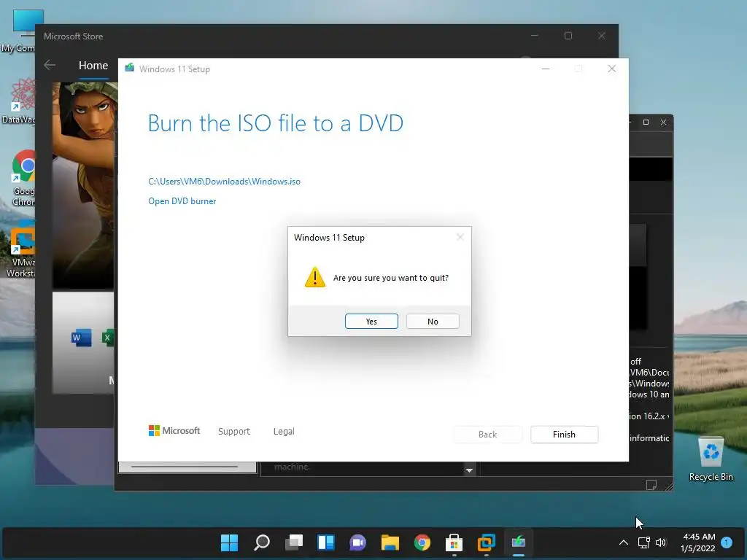Expand the dropdown arrow below Setup window
The image size is (747, 560).
pyautogui.click(x=469, y=470)
